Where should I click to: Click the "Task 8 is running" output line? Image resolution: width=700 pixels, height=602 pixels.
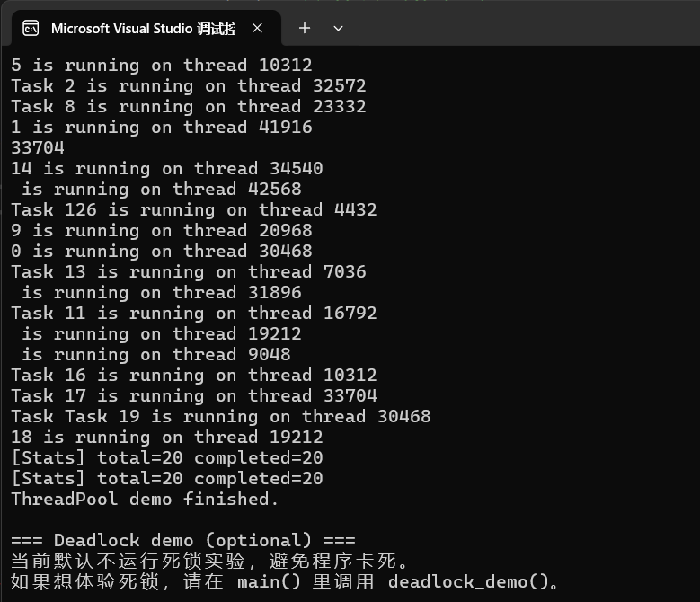188,106
